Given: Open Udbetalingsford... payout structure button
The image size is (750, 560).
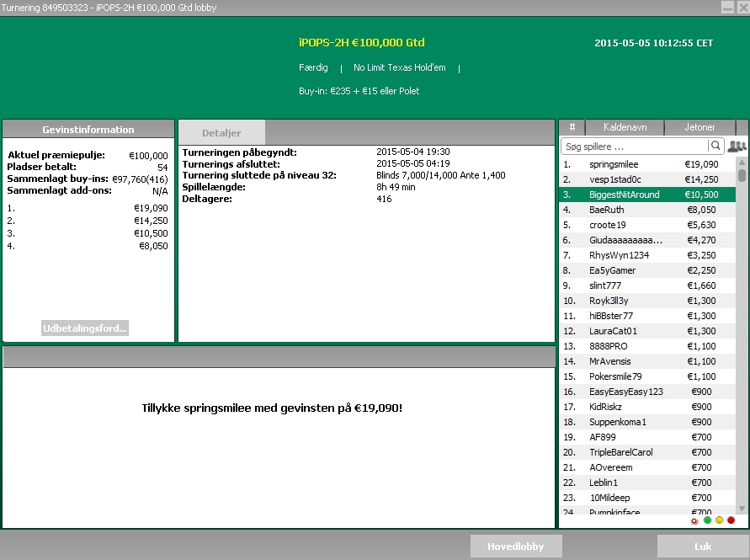Looking at the screenshot, I should click(x=85, y=328).
